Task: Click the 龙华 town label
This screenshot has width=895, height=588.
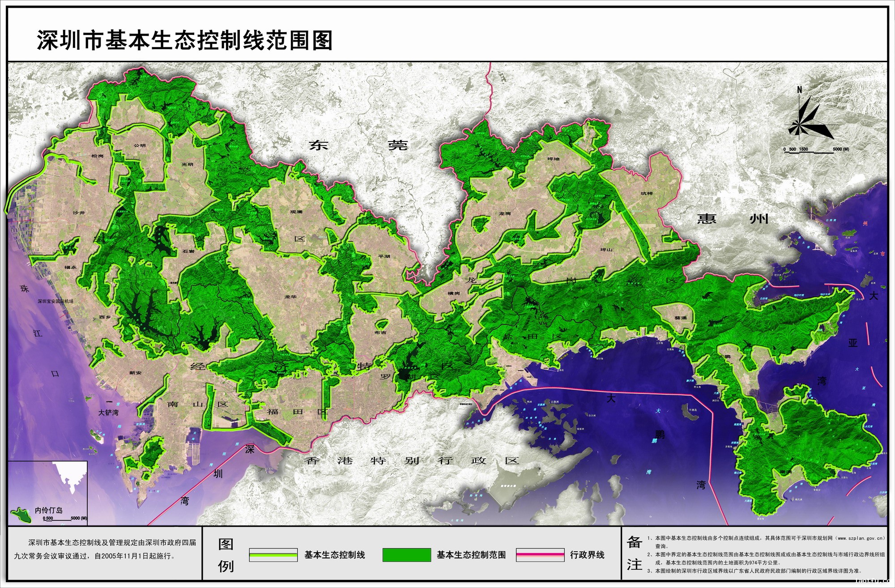Action: click(x=290, y=297)
